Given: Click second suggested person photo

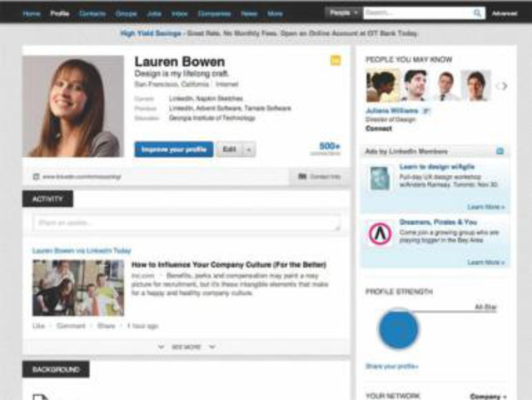Looking at the screenshot, I should [x=415, y=86].
